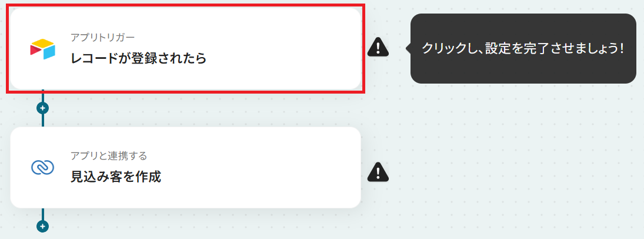This screenshot has height=239, width=644.
Task: Click the Zoho CRM link icon
Action: point(43,167)
